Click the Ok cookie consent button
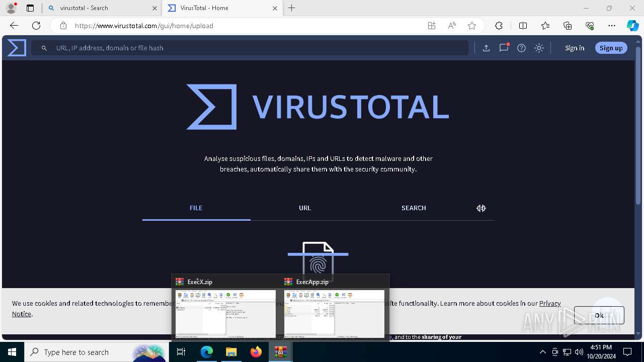 [599, 315]
